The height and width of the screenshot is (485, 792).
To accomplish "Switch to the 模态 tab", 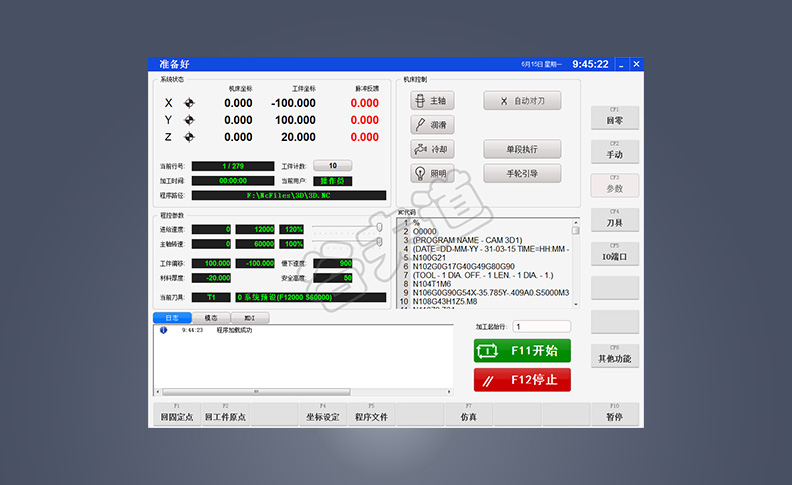I will pyautogui.click(x=211, y=317).
